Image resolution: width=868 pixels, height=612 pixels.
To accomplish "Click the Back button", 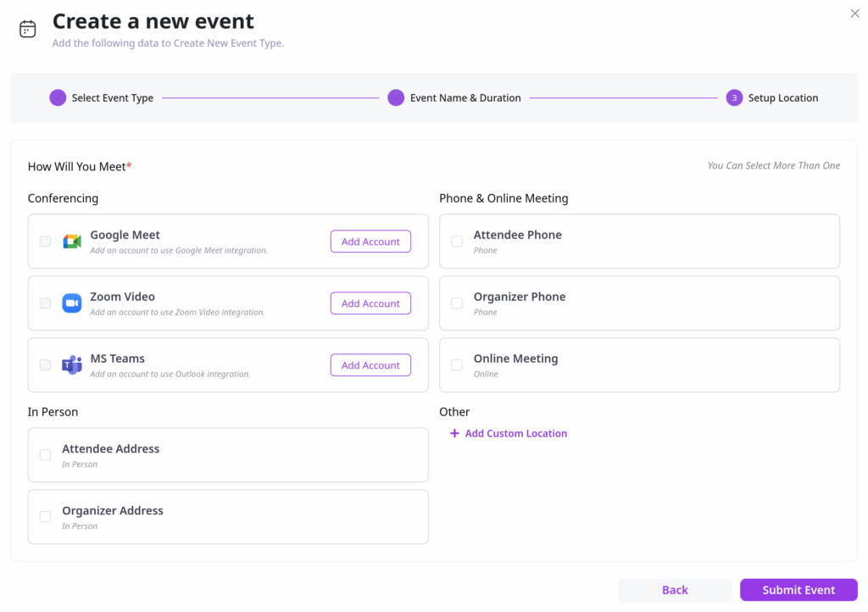I will pyautogui.click(x=675, y=590).
